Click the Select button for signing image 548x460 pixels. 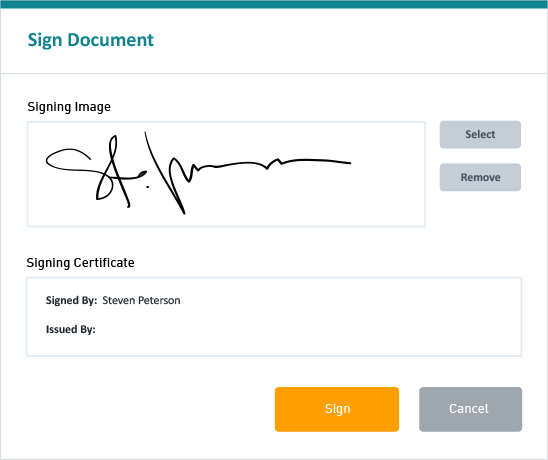tap(480, 135)
